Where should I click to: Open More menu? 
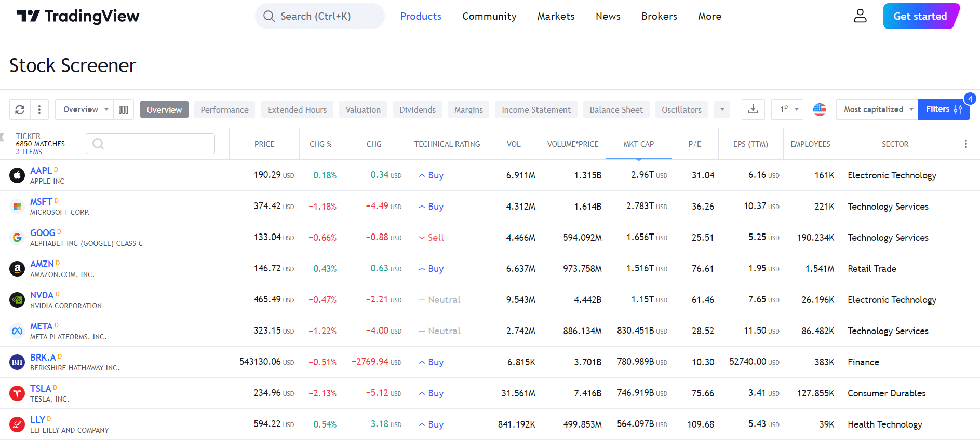[x=709, y=16]
